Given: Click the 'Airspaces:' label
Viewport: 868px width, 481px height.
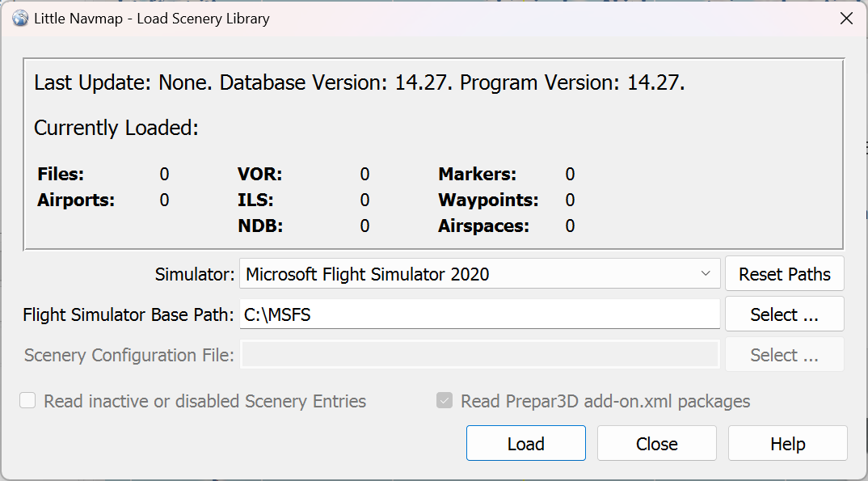Looking at the screenshot, I should pos(484,226).
